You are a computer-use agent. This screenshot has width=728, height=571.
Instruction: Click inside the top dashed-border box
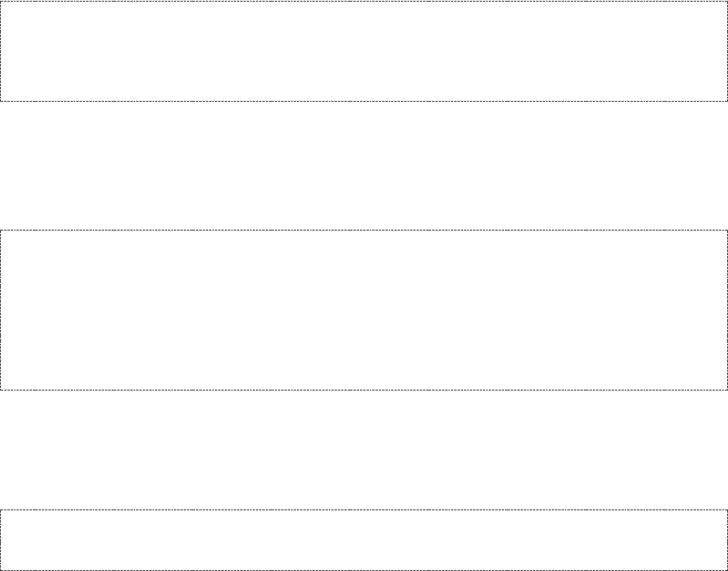pos(364,51)
